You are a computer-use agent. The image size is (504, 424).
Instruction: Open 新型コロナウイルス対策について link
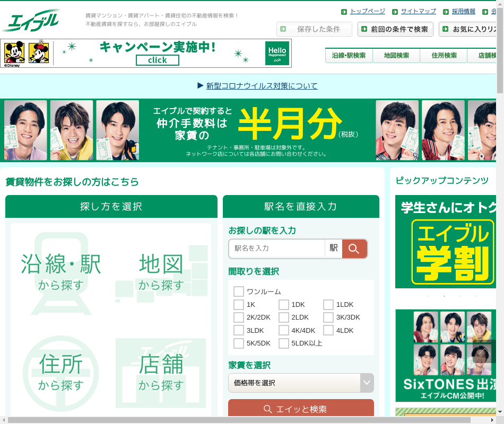pos(262,86)
